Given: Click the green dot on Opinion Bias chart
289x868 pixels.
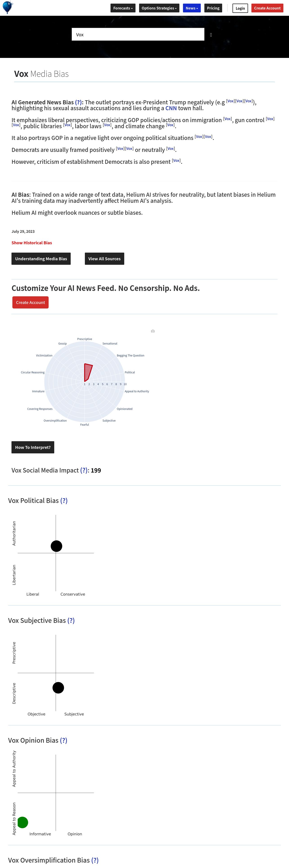Looking at the screenshot, I should coord(23,822).
